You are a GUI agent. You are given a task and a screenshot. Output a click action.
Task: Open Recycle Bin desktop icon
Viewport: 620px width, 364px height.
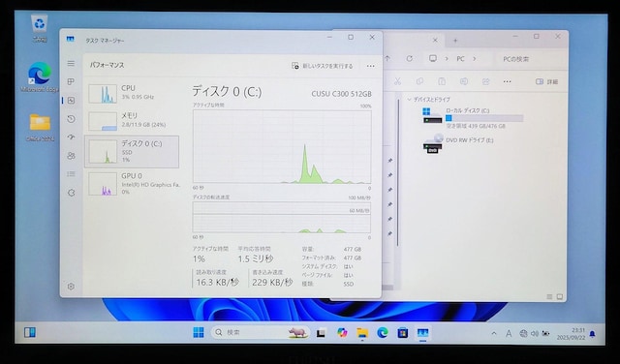[39, 28]
